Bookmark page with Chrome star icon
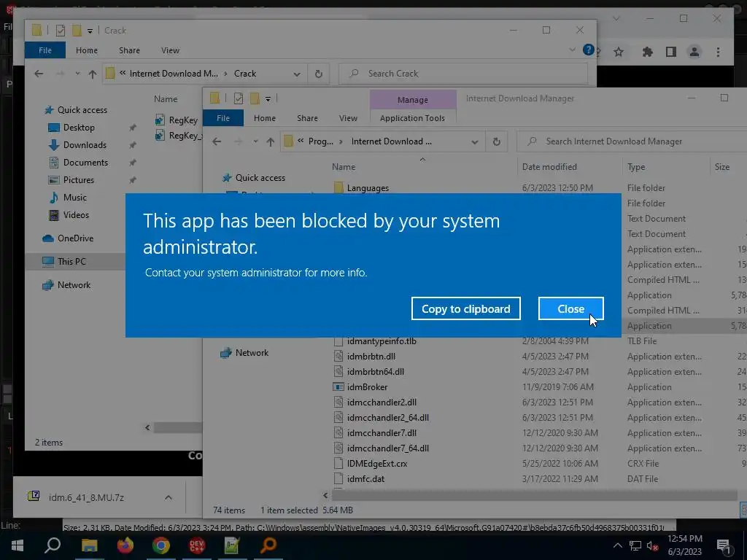This screenshot has height=560, width=747. (619, 52)
